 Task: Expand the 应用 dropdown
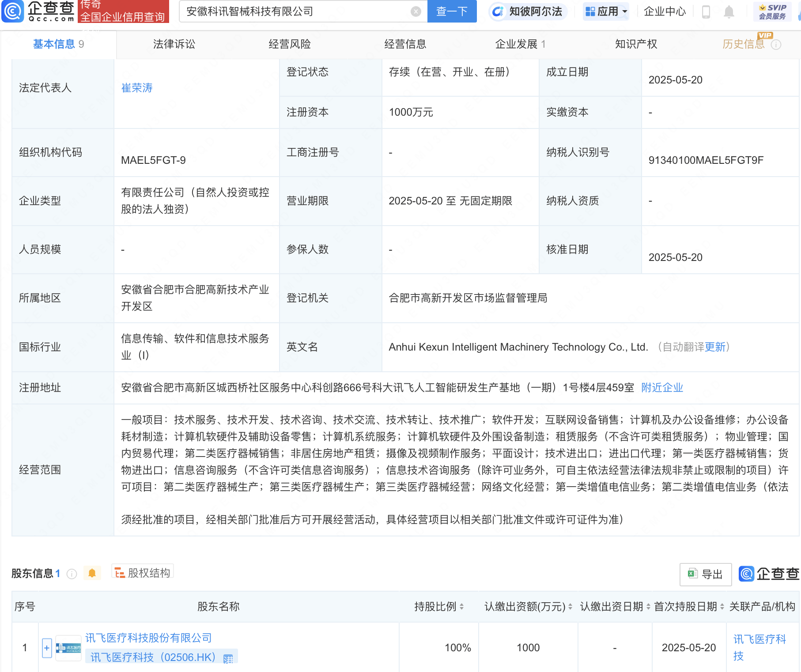coord(606,11)
